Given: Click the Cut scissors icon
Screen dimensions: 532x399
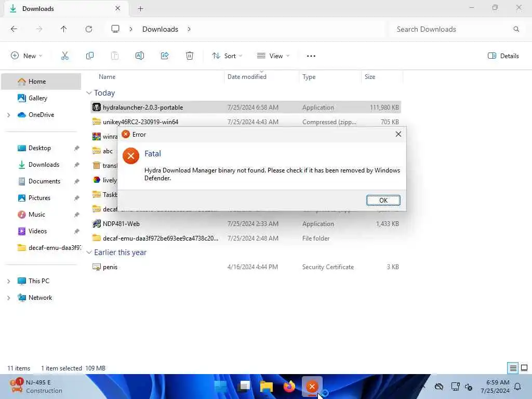Looking at the screenshot, I should [65, 56].
